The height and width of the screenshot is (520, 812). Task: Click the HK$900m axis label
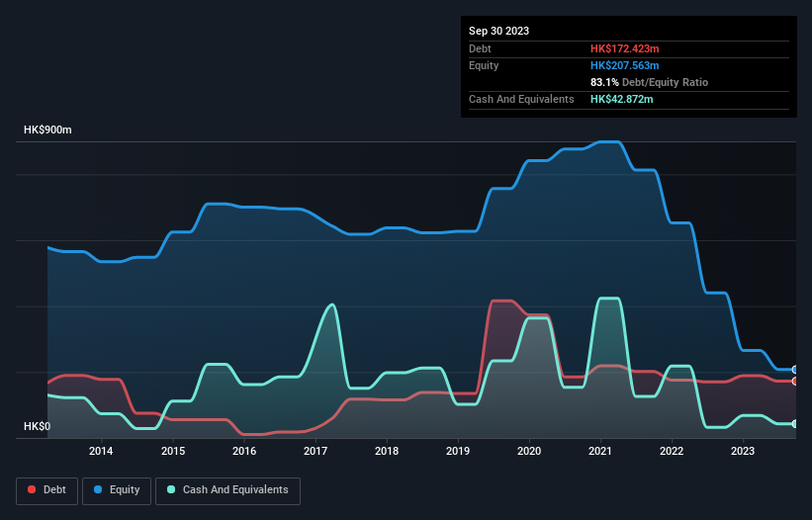coord(47,130)
